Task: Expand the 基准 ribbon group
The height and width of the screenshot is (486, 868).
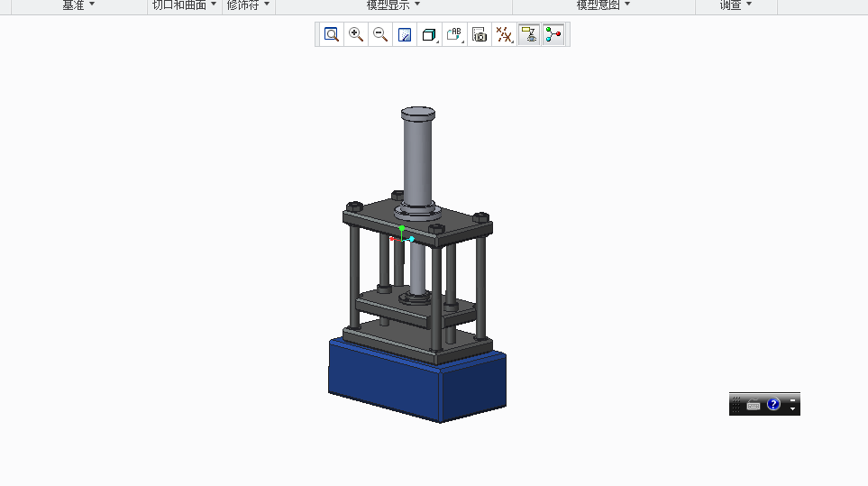Action: pos(78,5)
